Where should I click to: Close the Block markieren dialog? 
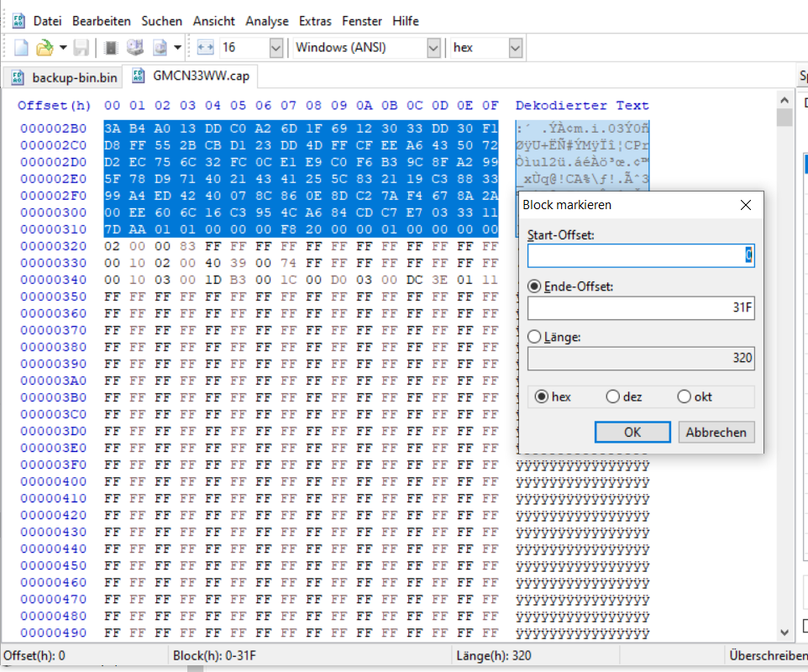tap(746, 205)
